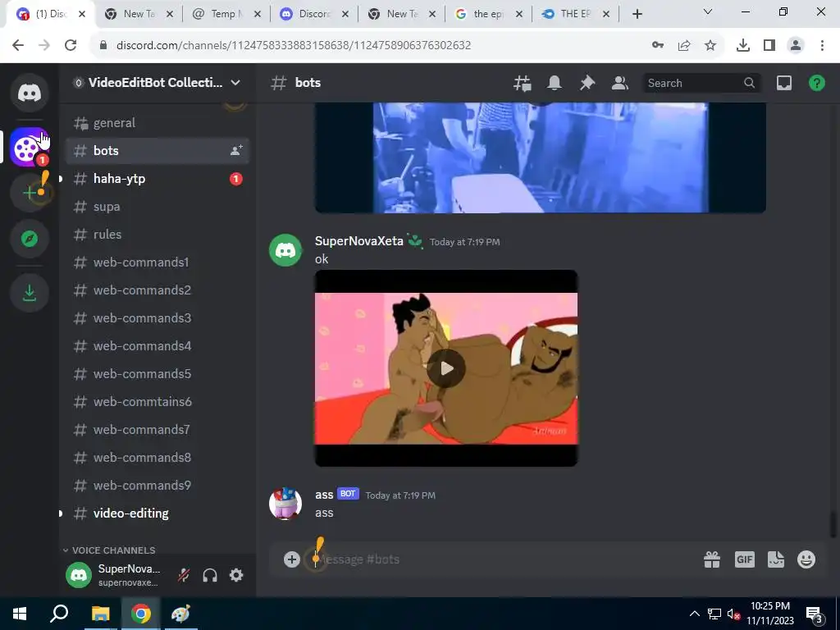The height and width of the screenshot is (630, 840).
Task: Click the Search field in Discord header
Action: point(701,83)
